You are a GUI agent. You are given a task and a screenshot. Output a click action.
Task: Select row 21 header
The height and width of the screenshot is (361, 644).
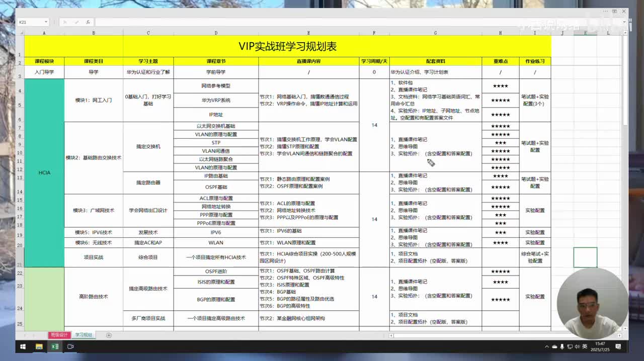(x=20, y=257)
